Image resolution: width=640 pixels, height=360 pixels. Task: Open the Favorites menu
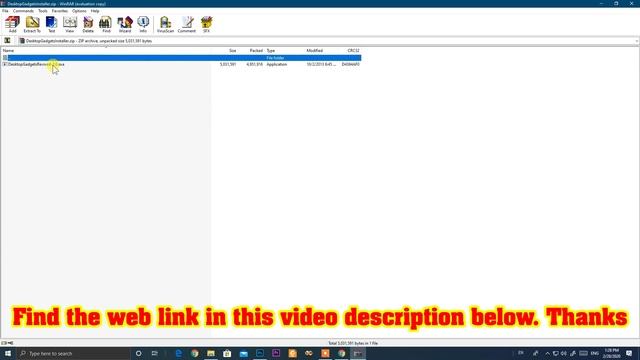tap(60, 11)
